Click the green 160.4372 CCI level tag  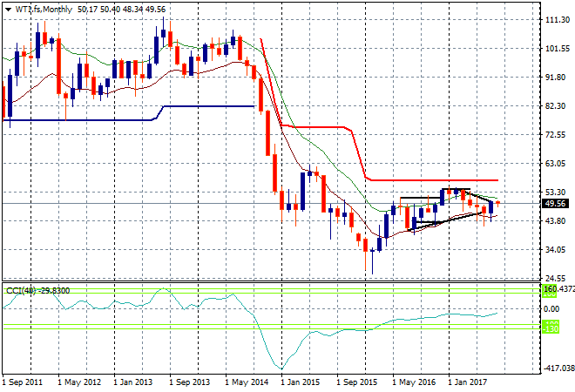point(557,289)
